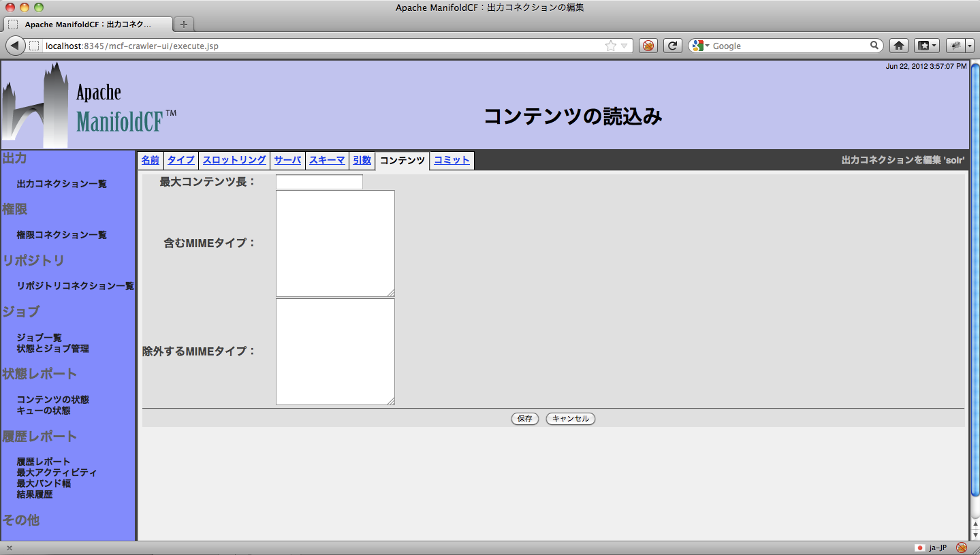This screenshot has width=980, height=555.
Task: Go to the browser home page icon
Action: pyautogui.click(x=899, y=46)
